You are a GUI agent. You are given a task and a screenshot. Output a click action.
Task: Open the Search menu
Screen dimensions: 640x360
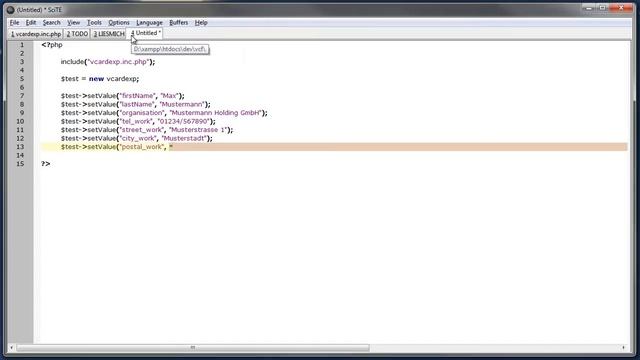pyautogui.click(x=51, y=22)
